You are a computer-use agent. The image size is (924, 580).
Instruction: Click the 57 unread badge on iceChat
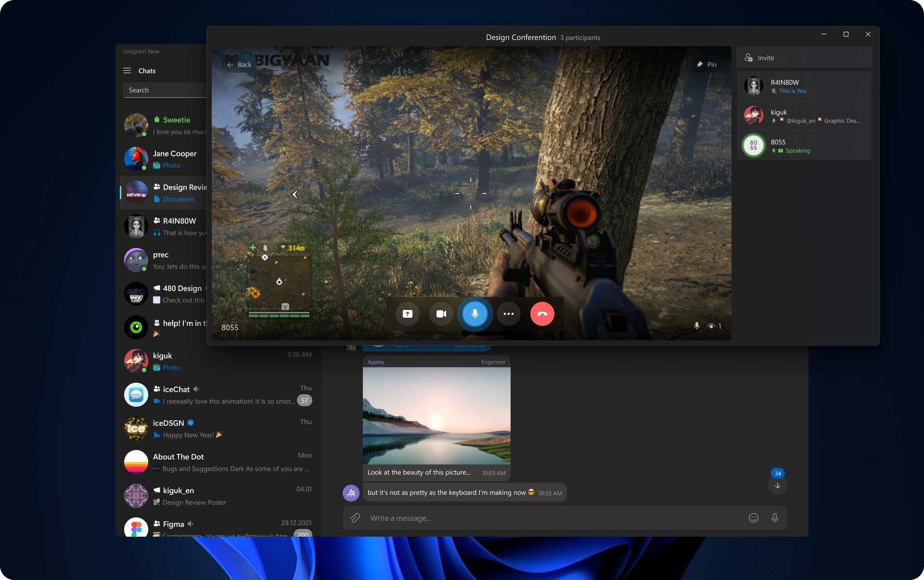tap(305, 400)
